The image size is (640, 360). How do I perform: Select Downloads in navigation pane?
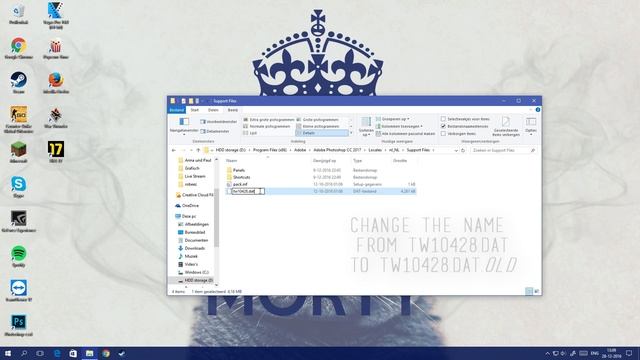194,248
